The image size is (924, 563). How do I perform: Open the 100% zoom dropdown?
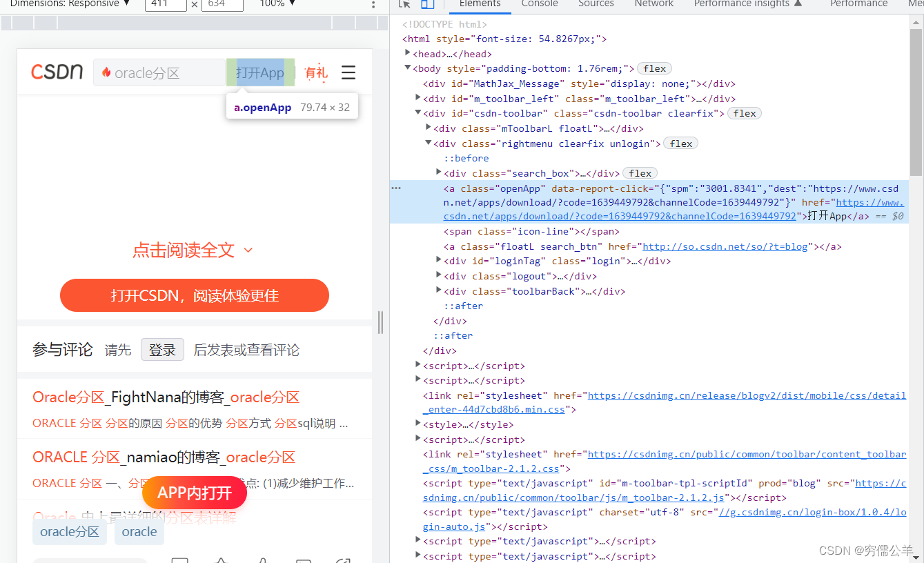click(277, 4)
